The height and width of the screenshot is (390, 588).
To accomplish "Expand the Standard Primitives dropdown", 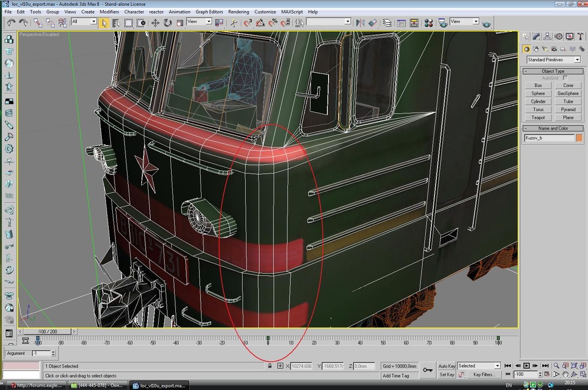I will pos(577,60).
